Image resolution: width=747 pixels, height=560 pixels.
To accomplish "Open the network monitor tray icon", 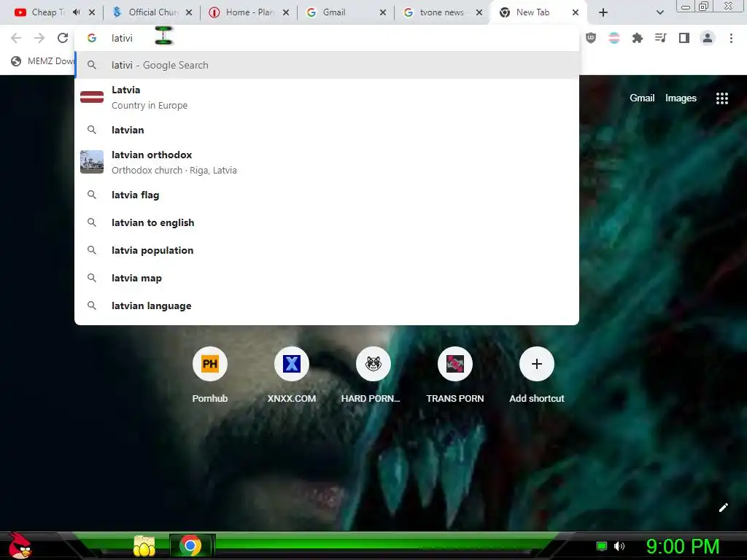I will point(602,546).
